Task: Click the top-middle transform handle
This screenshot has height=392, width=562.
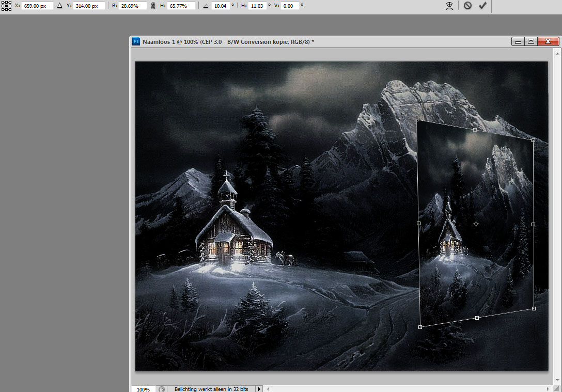Action: pos(475,130)
